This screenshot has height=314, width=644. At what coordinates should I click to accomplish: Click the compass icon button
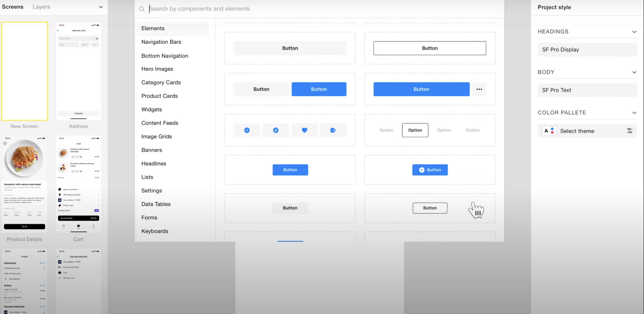tap(276, 130)
